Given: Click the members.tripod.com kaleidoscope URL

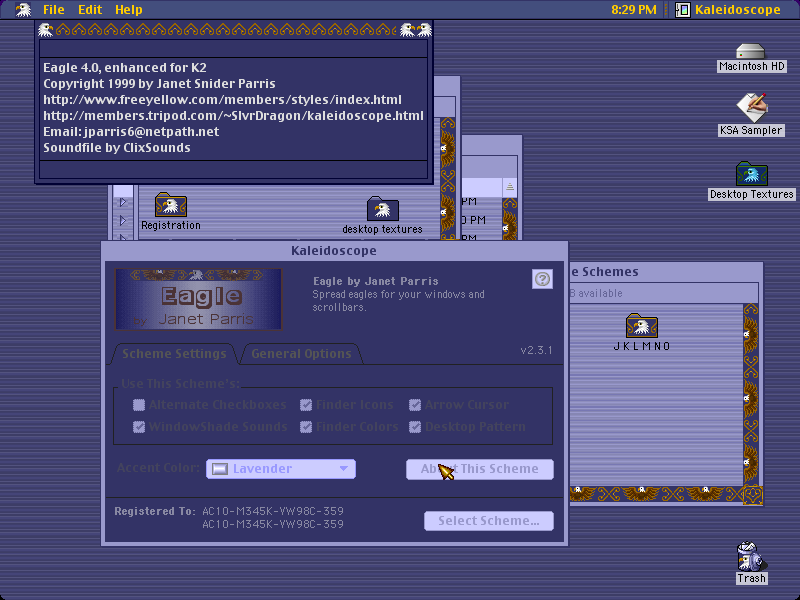Looking at the screenshot, I should pyautogui.click(x=233, y=116).
